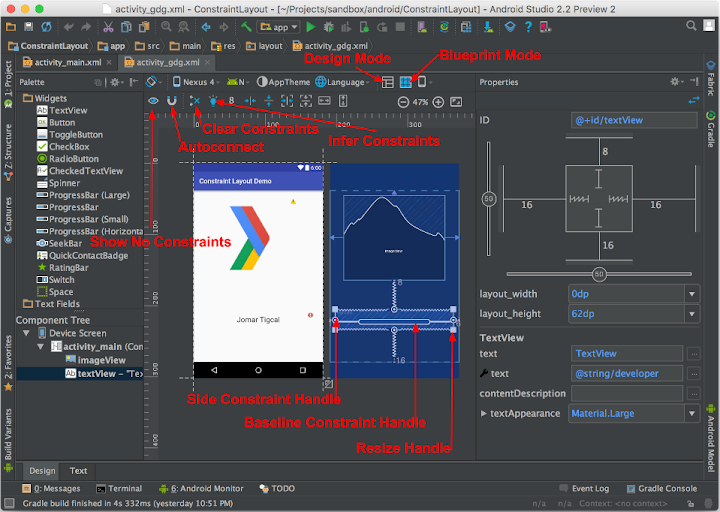Toggle the Show Constraints eye icon
The image size is (720, 512).
tap(154, 101)
